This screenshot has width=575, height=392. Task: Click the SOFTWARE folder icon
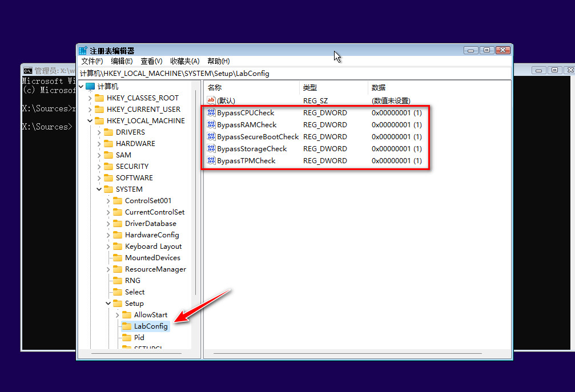point(108,177)
